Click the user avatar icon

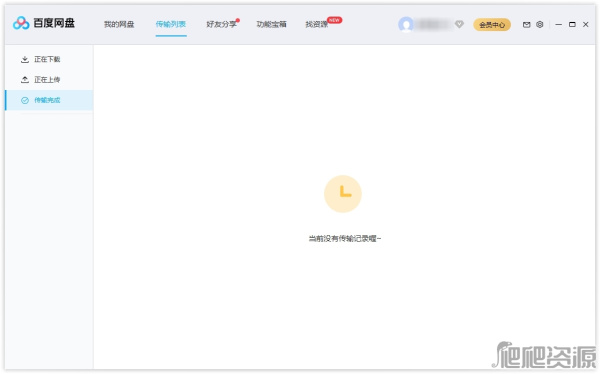click(406, 24)
